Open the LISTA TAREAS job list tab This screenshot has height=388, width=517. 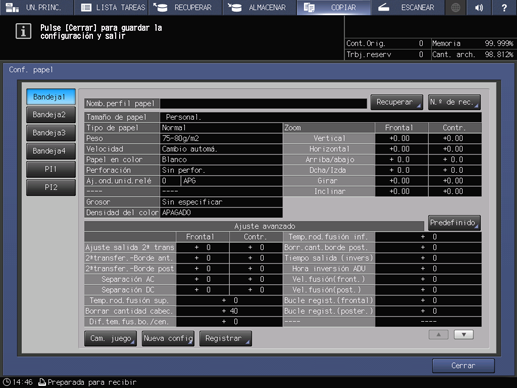point(111,7)
